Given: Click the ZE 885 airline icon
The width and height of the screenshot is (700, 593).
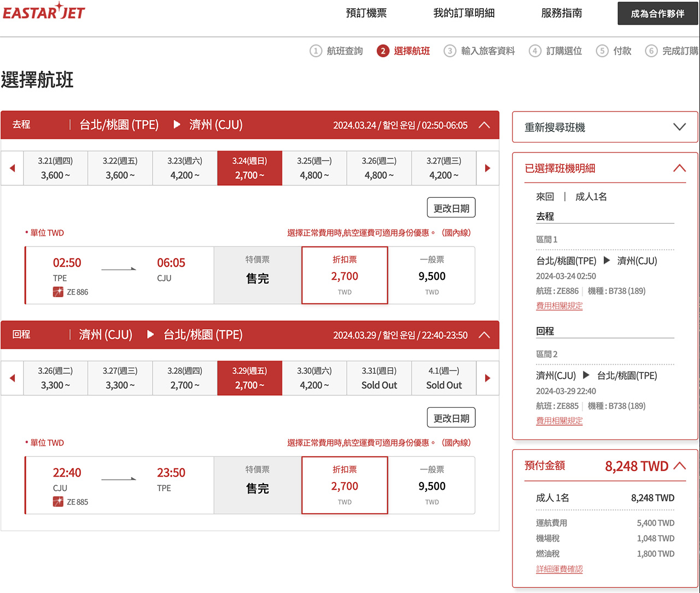Looking at the screenshot, I should (x=58, y=502).
